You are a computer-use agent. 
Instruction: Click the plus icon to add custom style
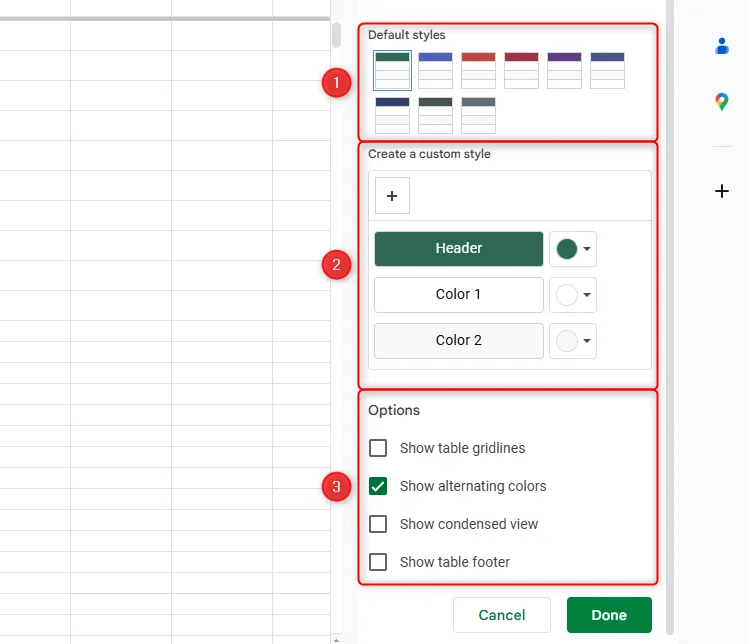tap(392, 196)
